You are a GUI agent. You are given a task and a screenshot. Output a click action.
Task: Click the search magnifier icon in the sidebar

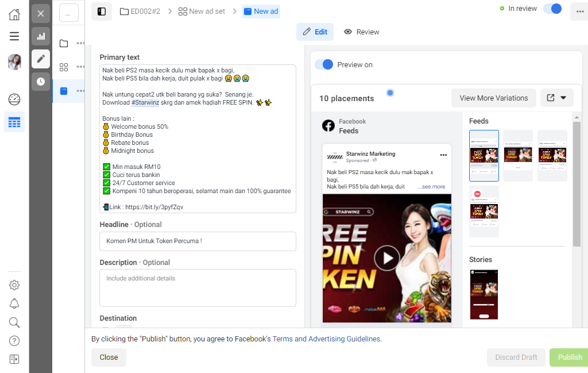pyautogui.click(x=14, y=322)
